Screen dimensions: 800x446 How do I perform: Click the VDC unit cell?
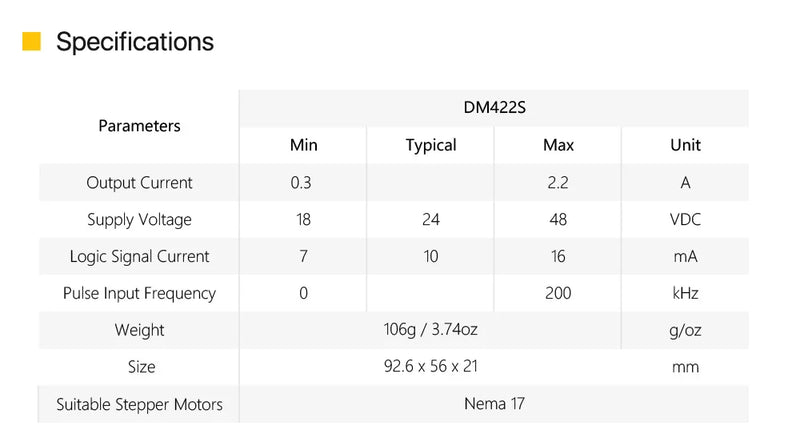tap(685, 220)
